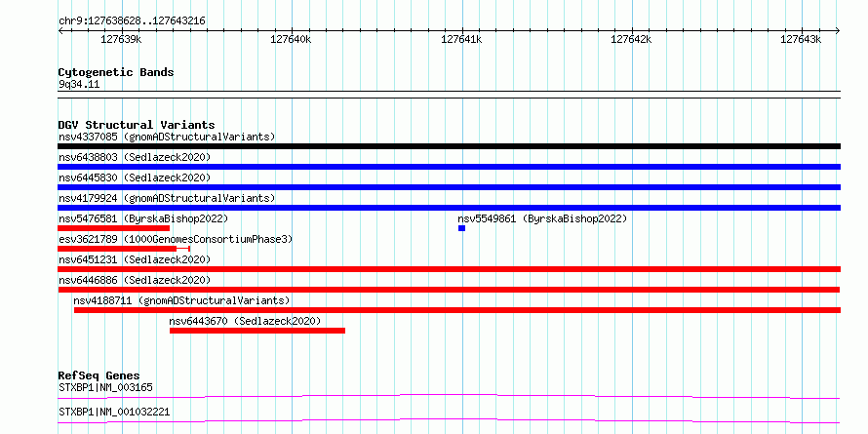Select the blue bar under nsv6445830
The height and width of the screenshot is (434, 868).
449,187
